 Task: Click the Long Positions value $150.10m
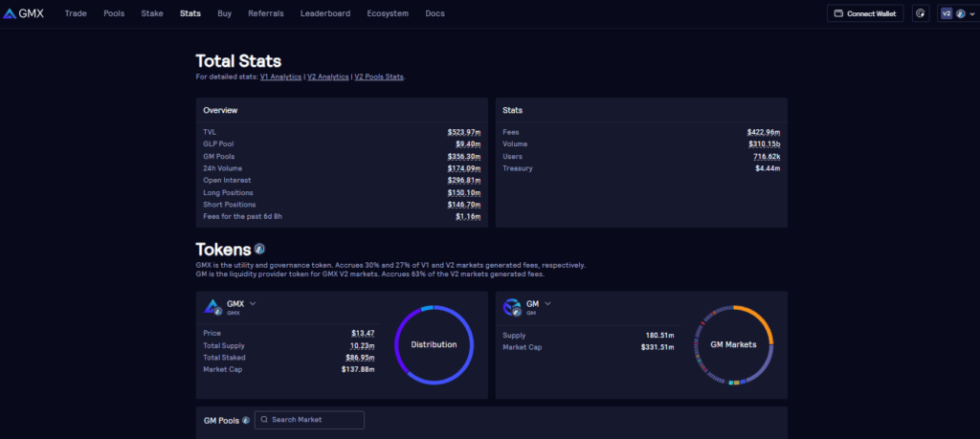[x=464, y=193]
